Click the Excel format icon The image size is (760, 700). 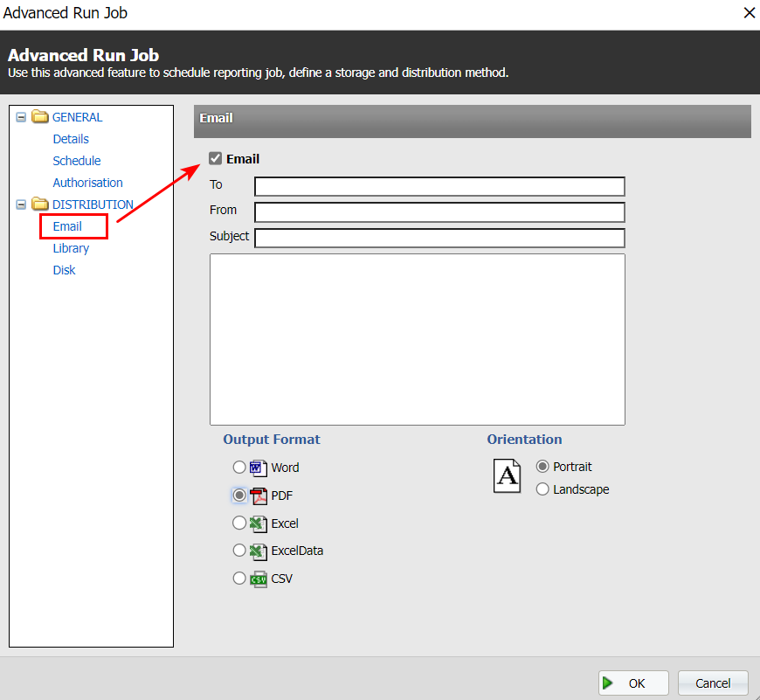259,523
